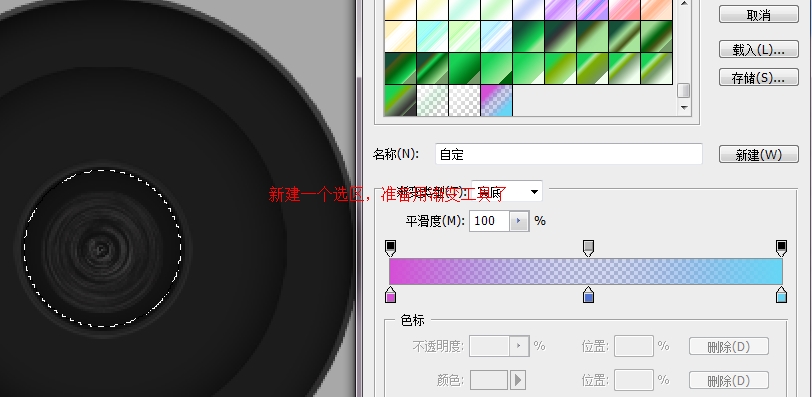Click the 颜色 color swatch box

pos(489,380)
